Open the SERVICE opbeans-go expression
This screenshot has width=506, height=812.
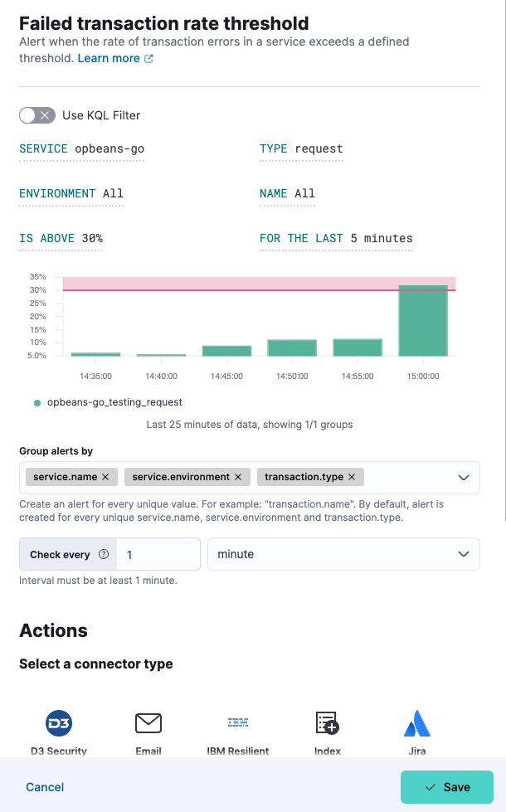click(x=81, y=149)
